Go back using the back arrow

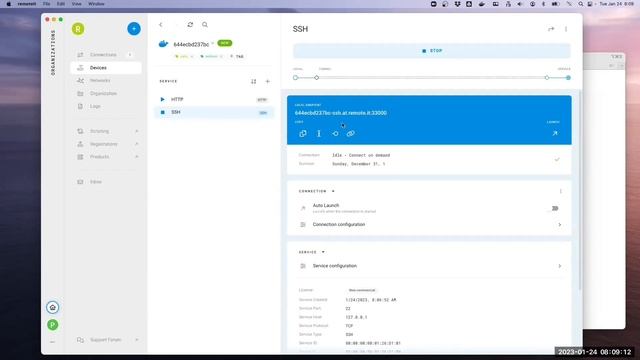tap(161, 25)
